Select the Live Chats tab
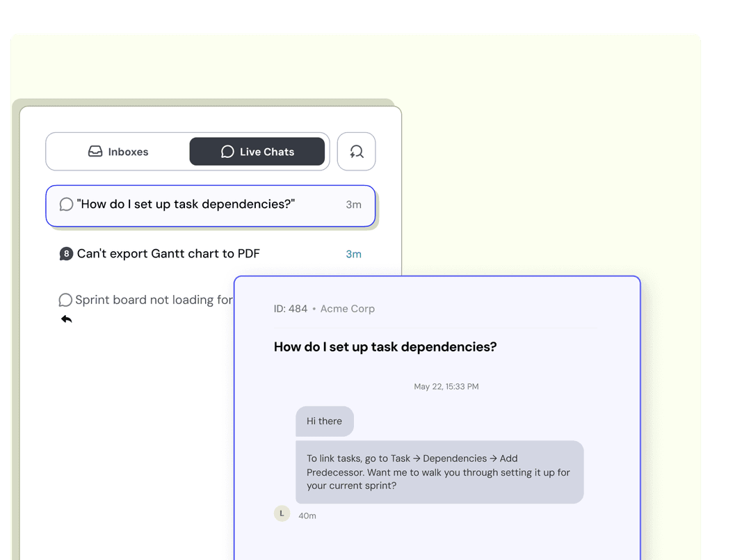 (257, 152)
